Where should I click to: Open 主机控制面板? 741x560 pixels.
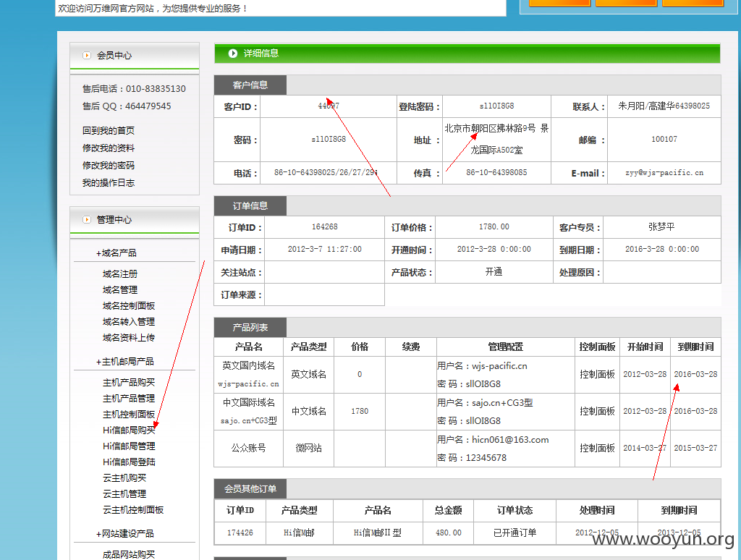coord(129,415)
